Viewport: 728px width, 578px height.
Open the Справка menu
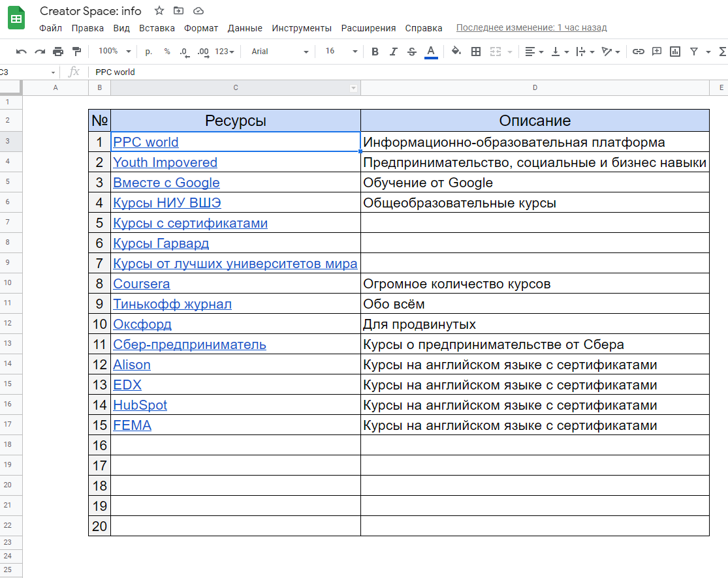click(x=424, y=28)
